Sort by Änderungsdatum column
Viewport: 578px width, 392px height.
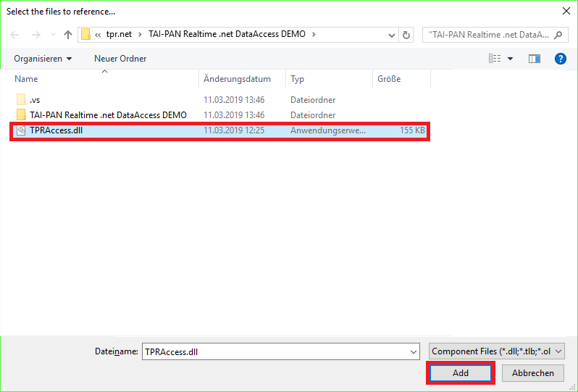(x=242, y=79)
